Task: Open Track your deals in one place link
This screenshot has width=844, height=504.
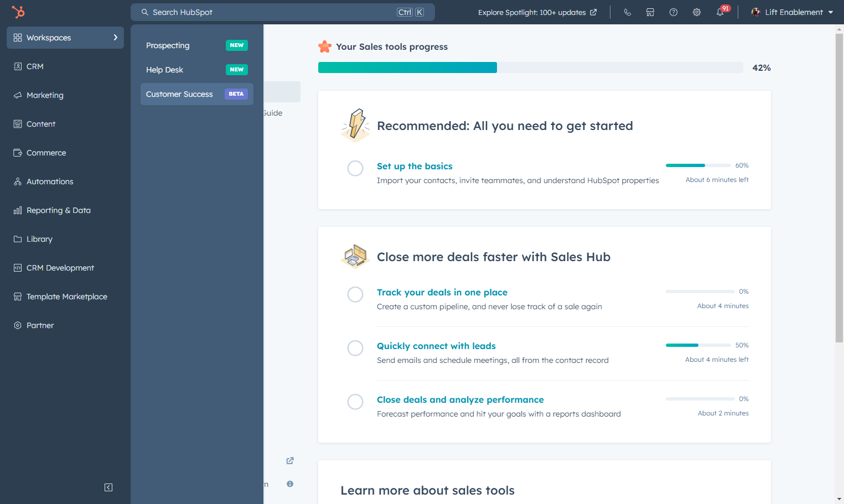Action: tap(442, 292)
